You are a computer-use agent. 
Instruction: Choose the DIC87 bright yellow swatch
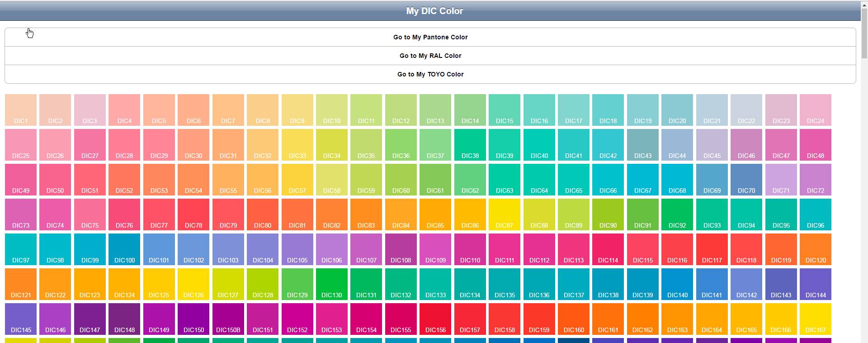tap(505, 214)
